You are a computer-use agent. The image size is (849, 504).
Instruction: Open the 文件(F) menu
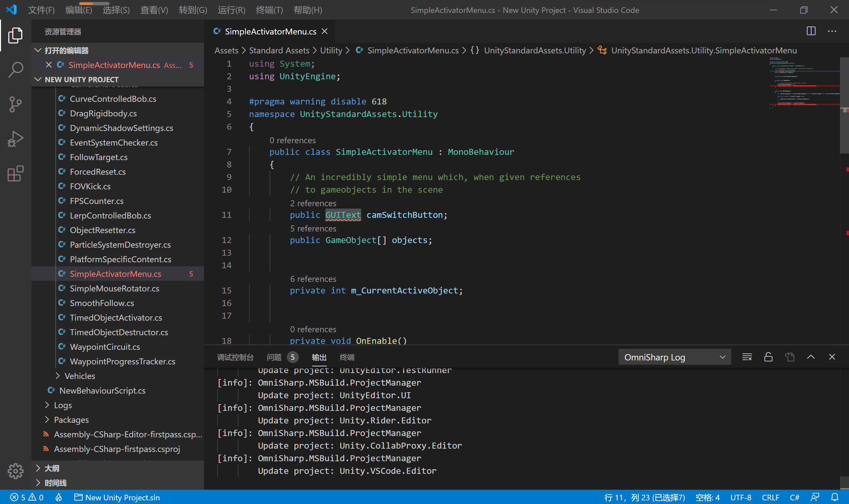[41, 10]
